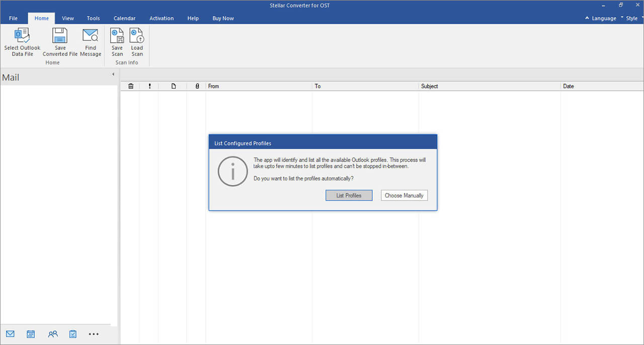Switch to the Tools tab
The image size is (644, 345).
[93, 18]
